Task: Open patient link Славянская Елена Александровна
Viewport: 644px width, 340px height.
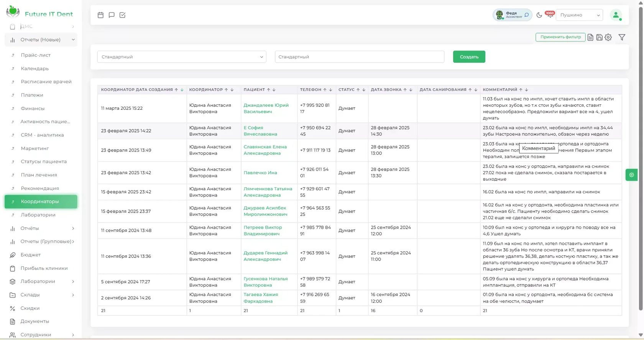Action: (265, 150)
